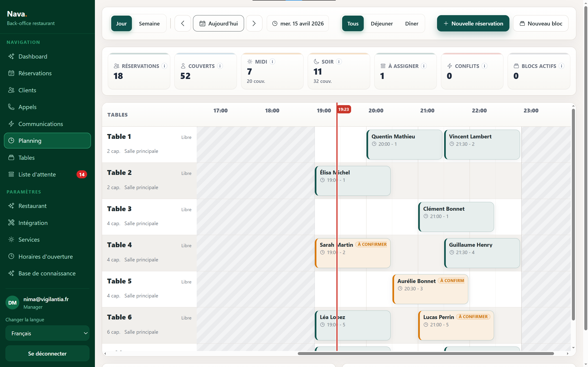Image resolution: width=588 pixels, height=367 pixels.
Task: Click Se déconnecter button
Action: 47,353
